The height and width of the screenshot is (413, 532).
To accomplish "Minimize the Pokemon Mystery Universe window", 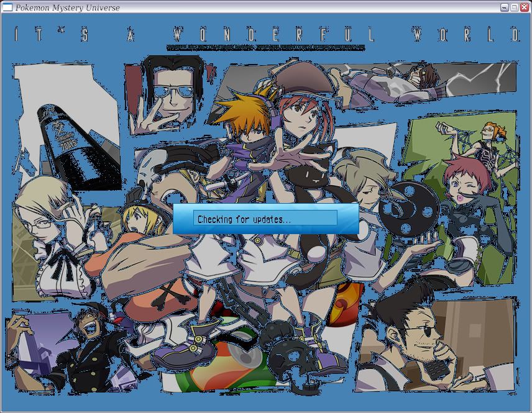I will 505,7.
